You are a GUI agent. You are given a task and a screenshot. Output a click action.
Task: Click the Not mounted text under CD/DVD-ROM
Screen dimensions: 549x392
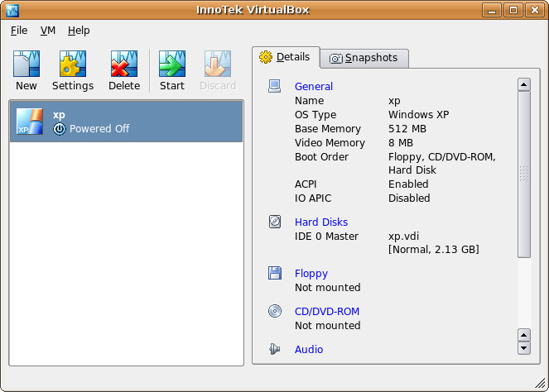coord(327,326)
